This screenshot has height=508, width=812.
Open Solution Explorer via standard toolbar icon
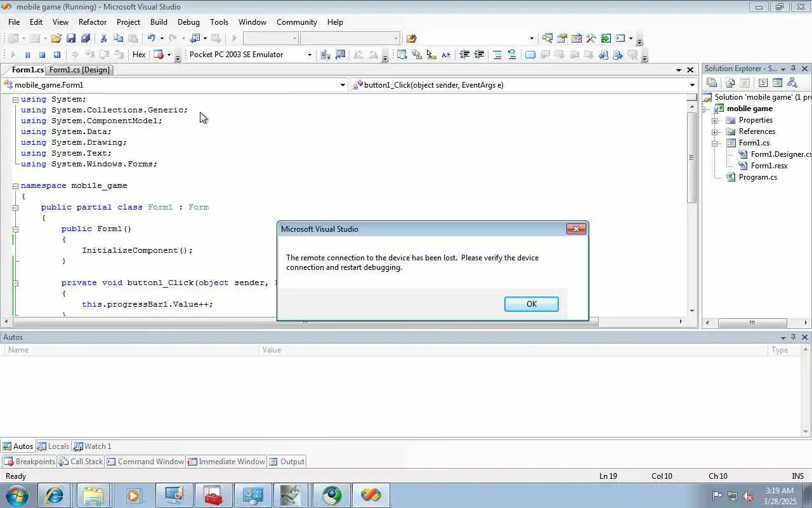pos(547,38)
